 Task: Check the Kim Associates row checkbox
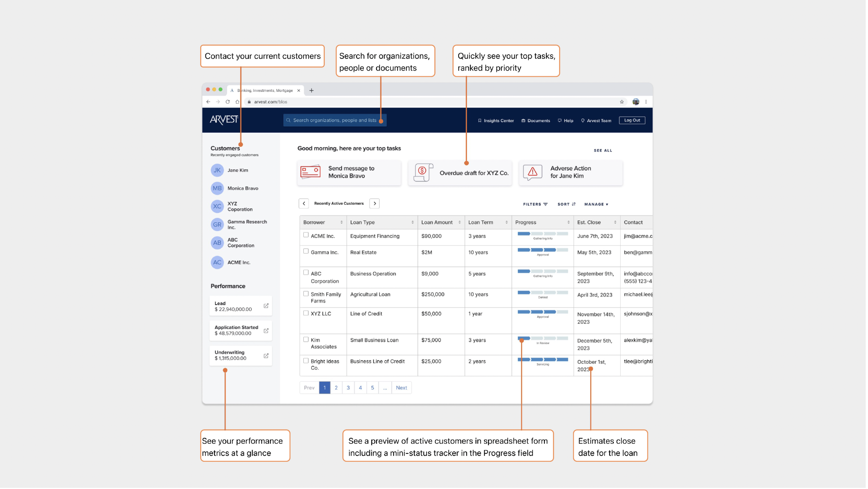click(306, 340)
